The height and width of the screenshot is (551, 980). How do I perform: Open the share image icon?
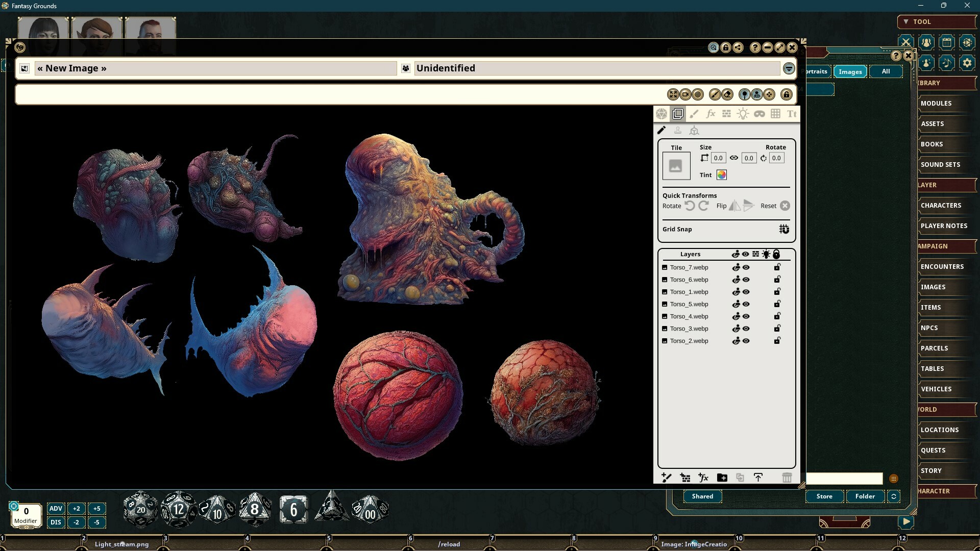(739, 47)
